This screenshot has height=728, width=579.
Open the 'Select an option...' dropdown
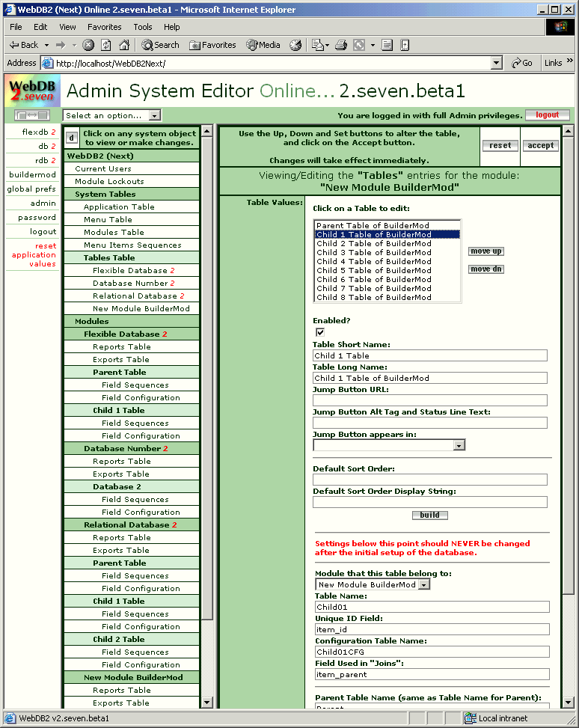[111, 115]
